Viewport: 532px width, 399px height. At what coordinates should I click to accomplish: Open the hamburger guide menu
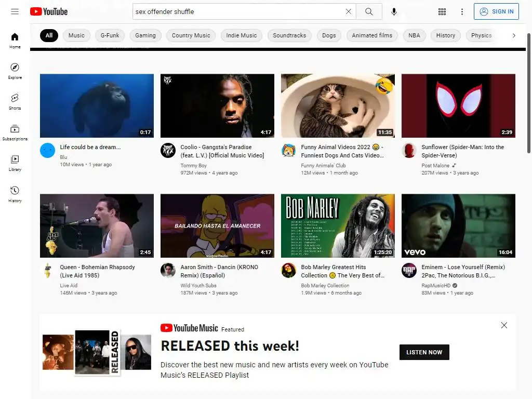(x=15, y=11)
